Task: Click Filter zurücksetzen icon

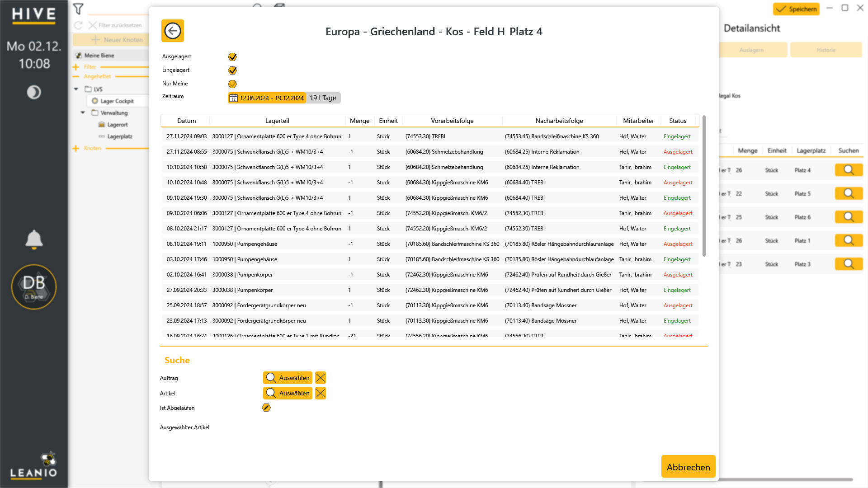Action: coord(93,25)
